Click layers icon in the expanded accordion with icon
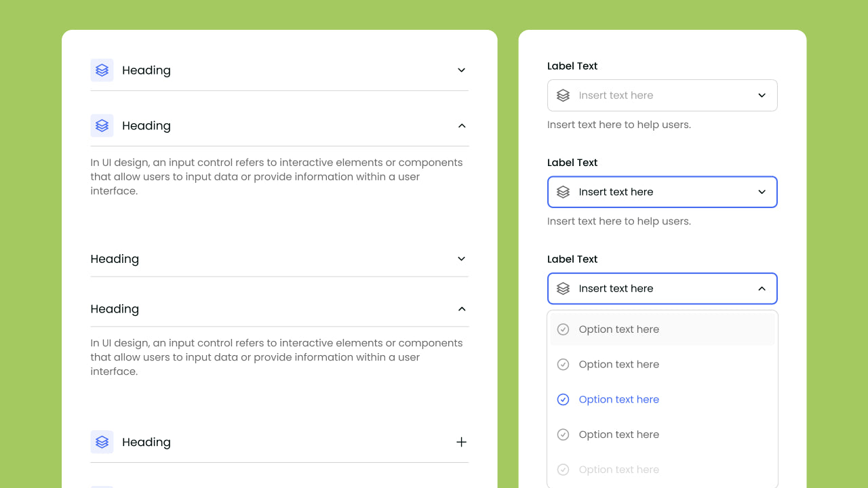This screenshot has width=868, height=488. click(x=102, y=125)
